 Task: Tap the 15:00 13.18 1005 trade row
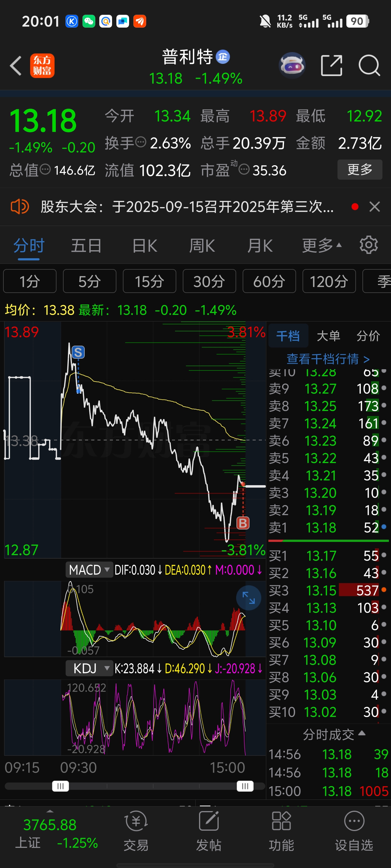tap(329, 790)
